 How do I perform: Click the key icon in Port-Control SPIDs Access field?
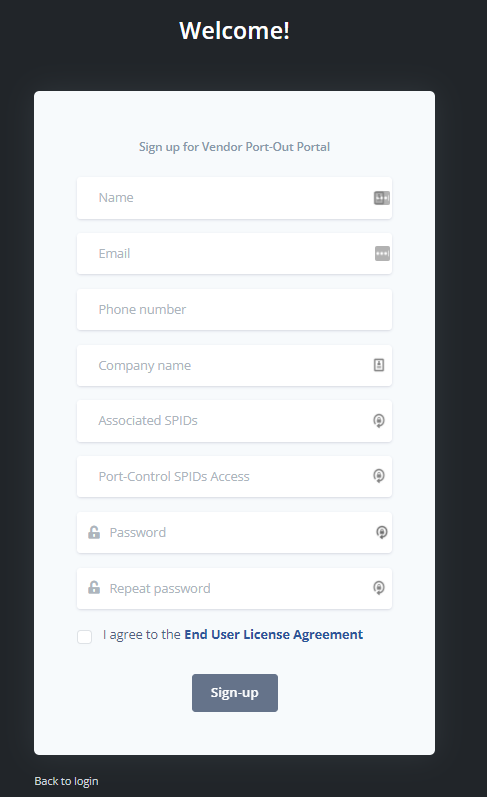(x=379, y=476)
